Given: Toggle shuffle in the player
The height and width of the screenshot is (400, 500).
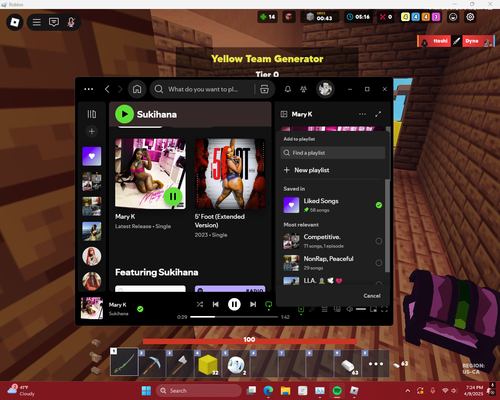Looking at the screenshot, I should 200,304.
